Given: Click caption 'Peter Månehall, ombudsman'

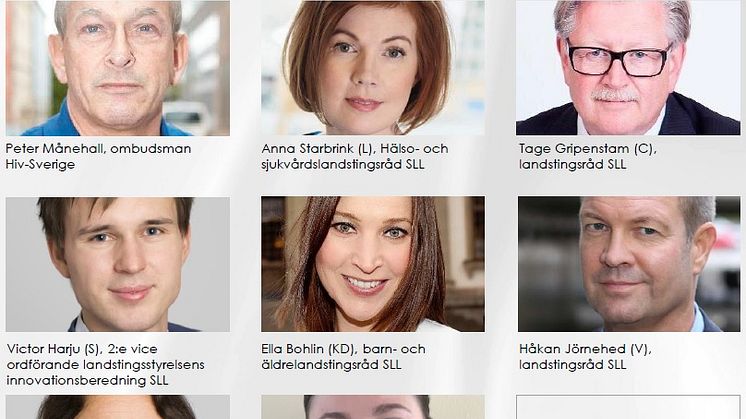Looking at the screenshot, I should pyautogui.click(x=98, y=148).
